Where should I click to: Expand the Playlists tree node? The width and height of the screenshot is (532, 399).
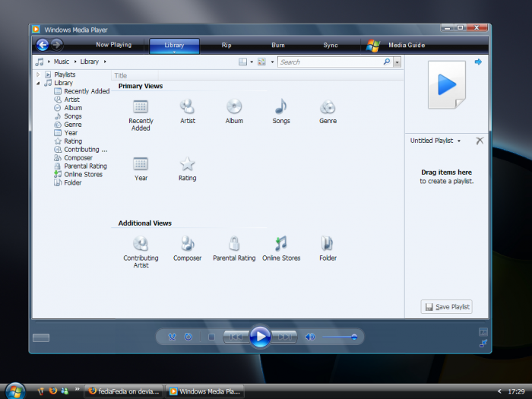click(x=38, y=74)
